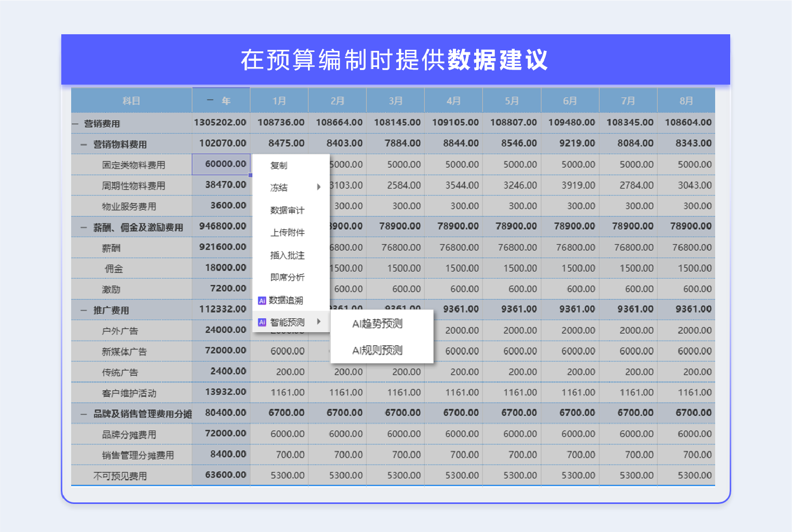Collapse the 薪酬、佣金及激励费用 group
The height and width of the screenshot is (532, 792).
[84, 227]
